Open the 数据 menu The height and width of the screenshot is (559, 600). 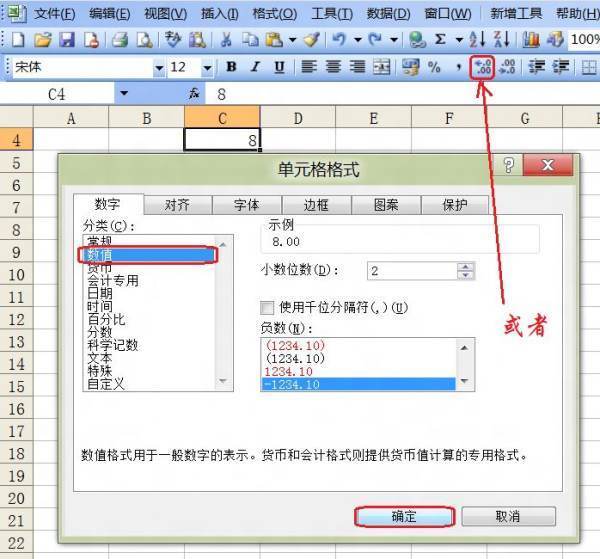pos(388,14)
